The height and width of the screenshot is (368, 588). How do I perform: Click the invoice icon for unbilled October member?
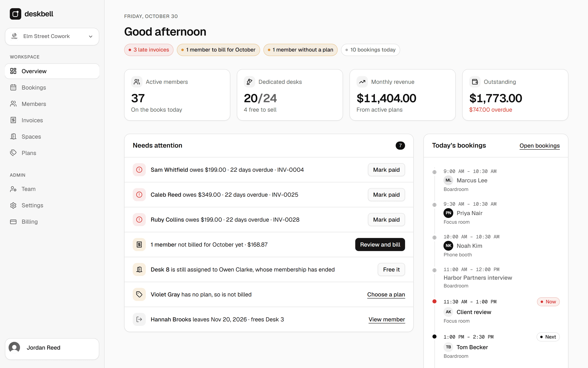pos(139,245)
